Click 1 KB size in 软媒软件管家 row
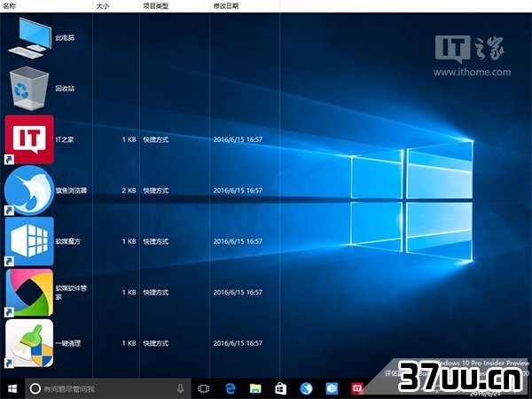This screenshot has width=532, height=399. pos(129,293)
